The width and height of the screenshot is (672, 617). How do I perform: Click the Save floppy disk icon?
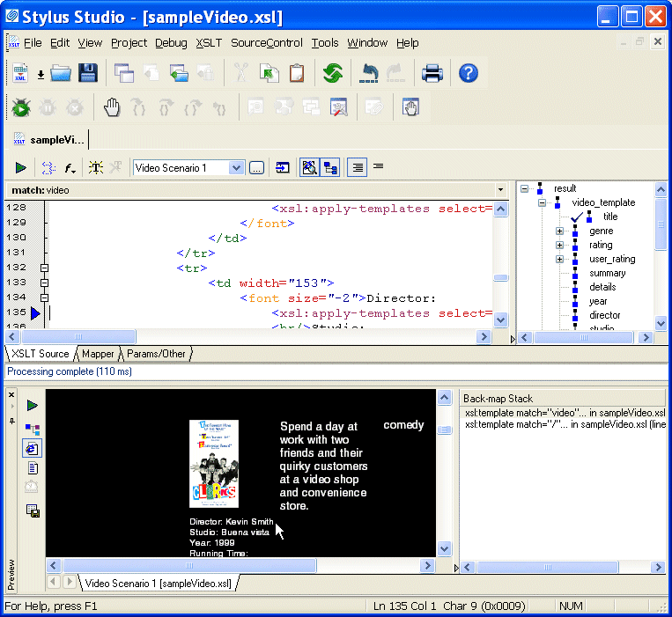87,73
